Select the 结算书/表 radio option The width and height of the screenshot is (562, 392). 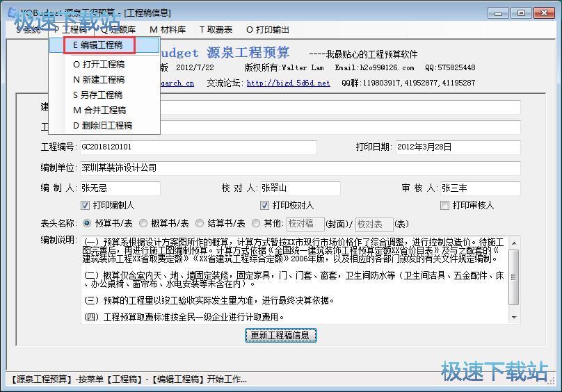pos(200,224)
